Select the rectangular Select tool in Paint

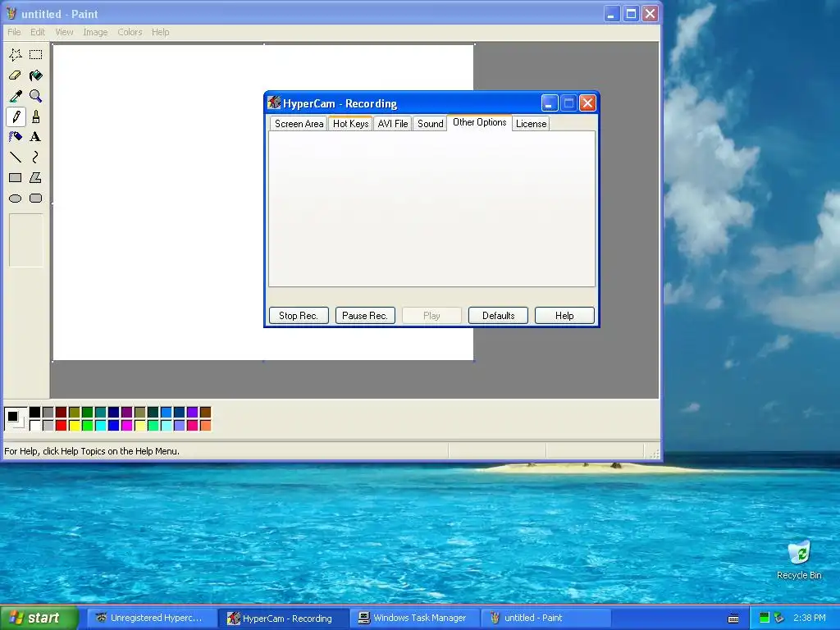(x=36, y=55)
